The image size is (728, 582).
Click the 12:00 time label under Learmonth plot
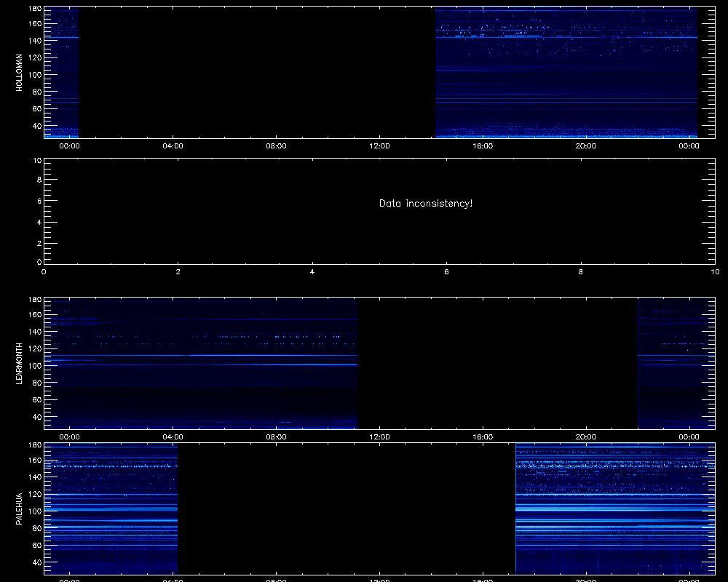pyautogui.click(x=379, y=437)
